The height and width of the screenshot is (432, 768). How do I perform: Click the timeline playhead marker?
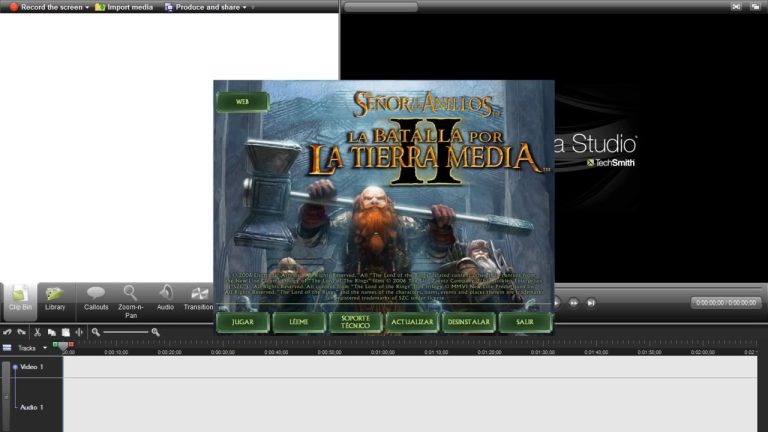coord(63,346)
